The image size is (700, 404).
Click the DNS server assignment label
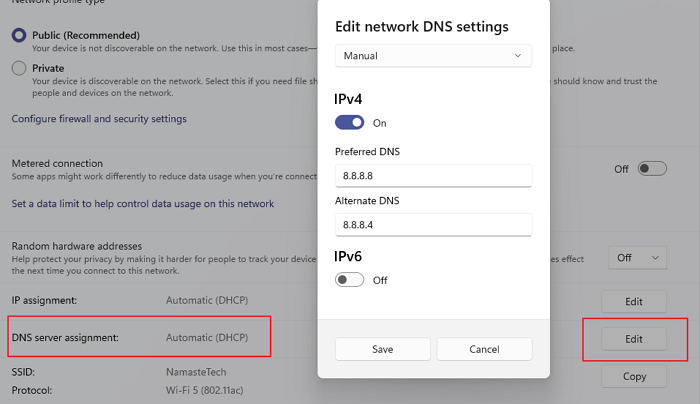coord(65,338)
